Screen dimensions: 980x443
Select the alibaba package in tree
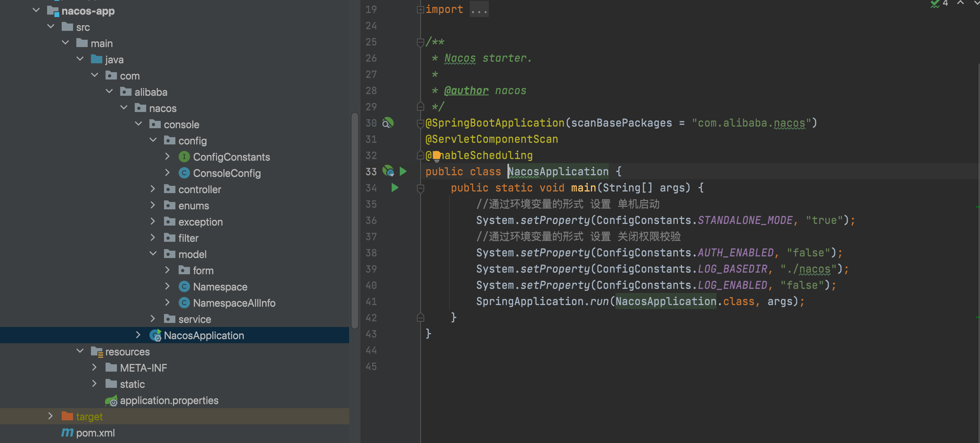click(x=151, y=92)
